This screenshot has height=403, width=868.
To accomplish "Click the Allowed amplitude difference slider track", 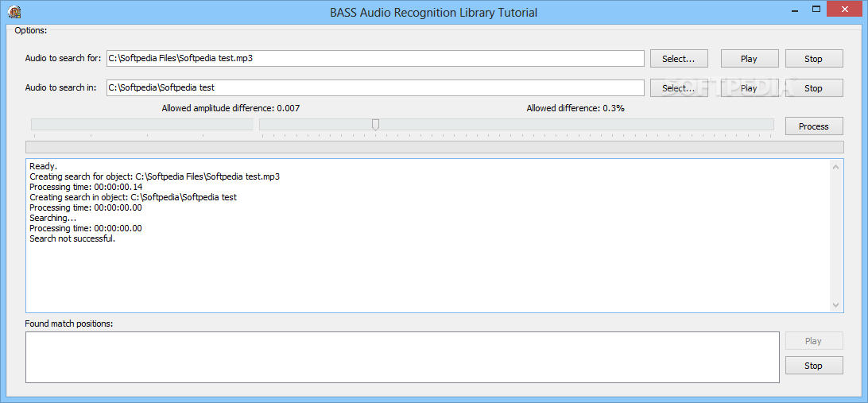I will tap(142, 125).
